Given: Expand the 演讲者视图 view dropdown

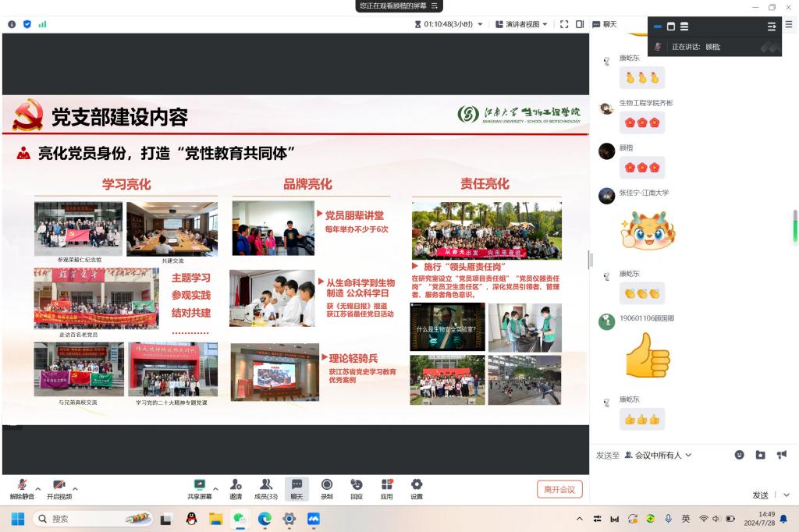Looking at the screenshot, I should (x=522, y=24).
